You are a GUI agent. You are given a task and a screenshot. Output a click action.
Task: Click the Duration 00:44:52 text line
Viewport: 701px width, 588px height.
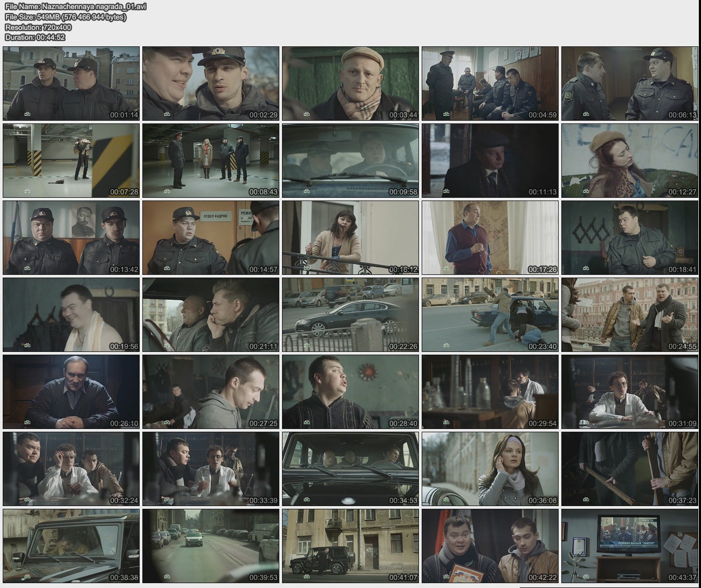point(35,37)
